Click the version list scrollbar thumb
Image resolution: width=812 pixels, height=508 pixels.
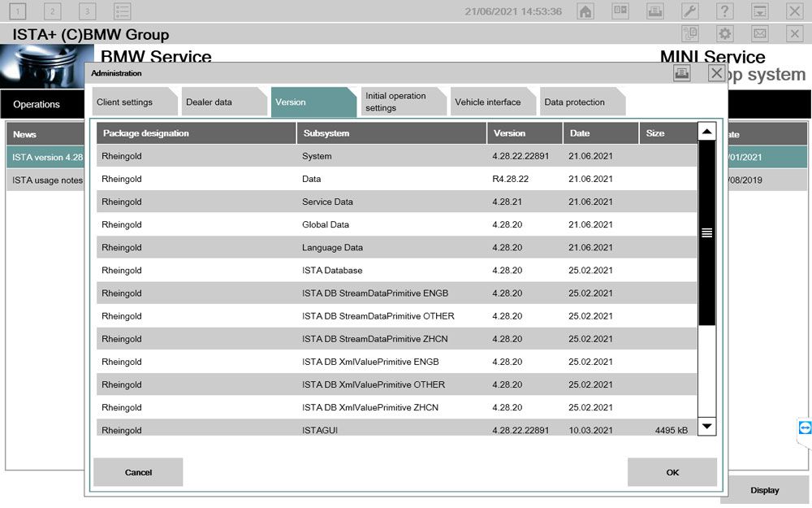707,232
